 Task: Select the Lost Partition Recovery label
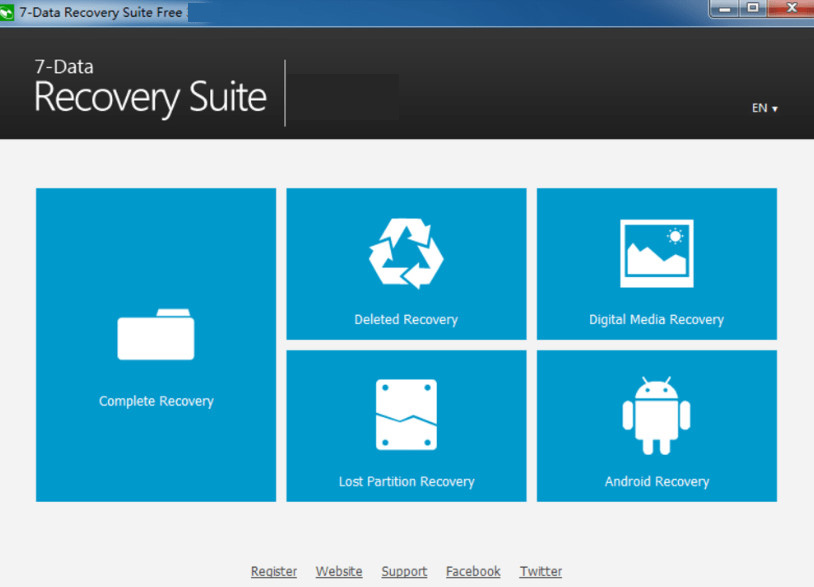point(406,482)
